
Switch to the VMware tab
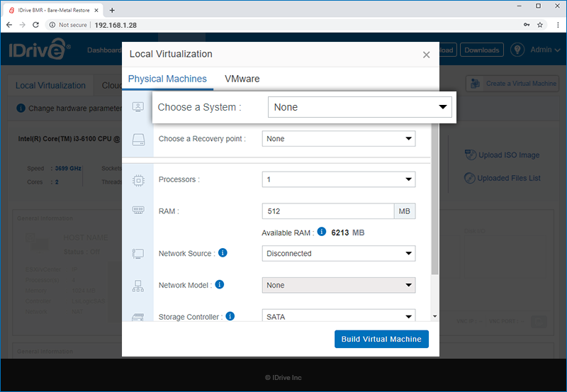[x=242, y=79]
